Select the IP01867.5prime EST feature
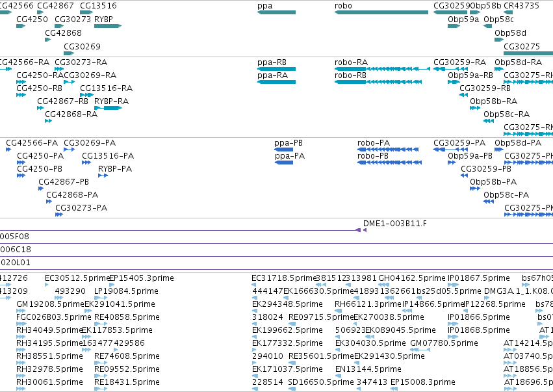553x392 pixels. [453, 284]
